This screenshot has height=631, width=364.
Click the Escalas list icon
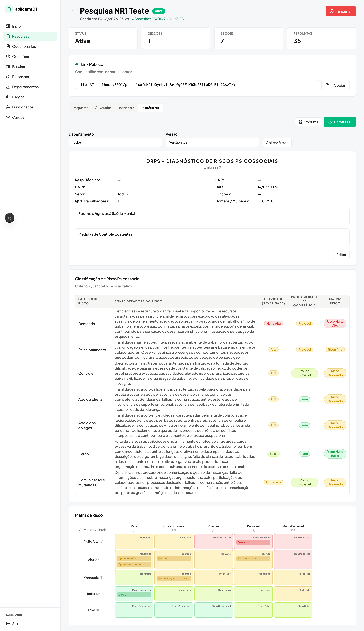click(8, 66)
